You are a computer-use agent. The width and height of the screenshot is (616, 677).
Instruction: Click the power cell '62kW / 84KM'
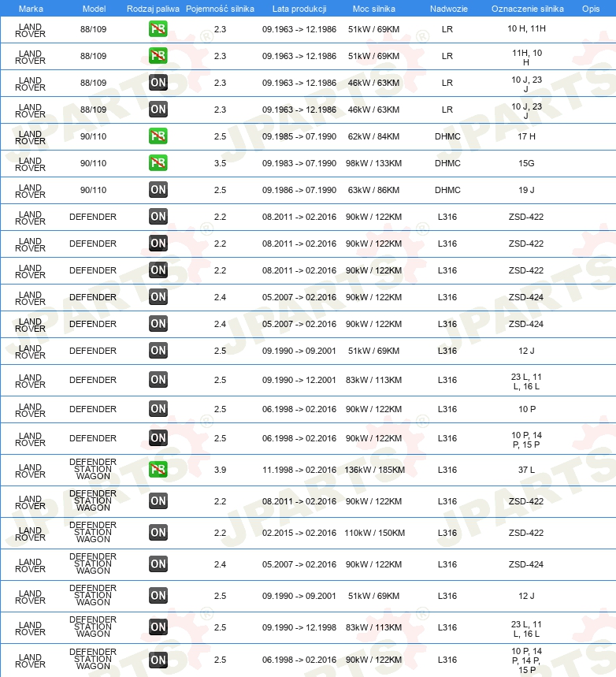coord(373,136)
